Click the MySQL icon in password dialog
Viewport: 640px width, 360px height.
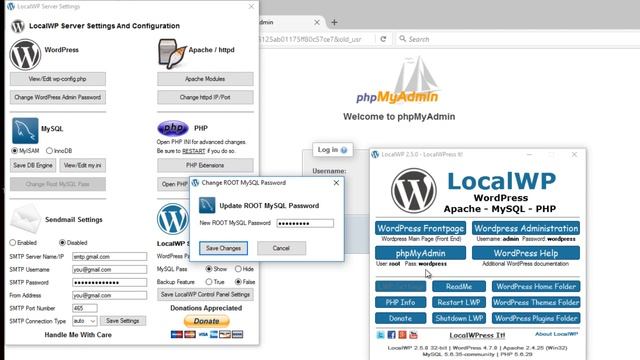[207, 205]
